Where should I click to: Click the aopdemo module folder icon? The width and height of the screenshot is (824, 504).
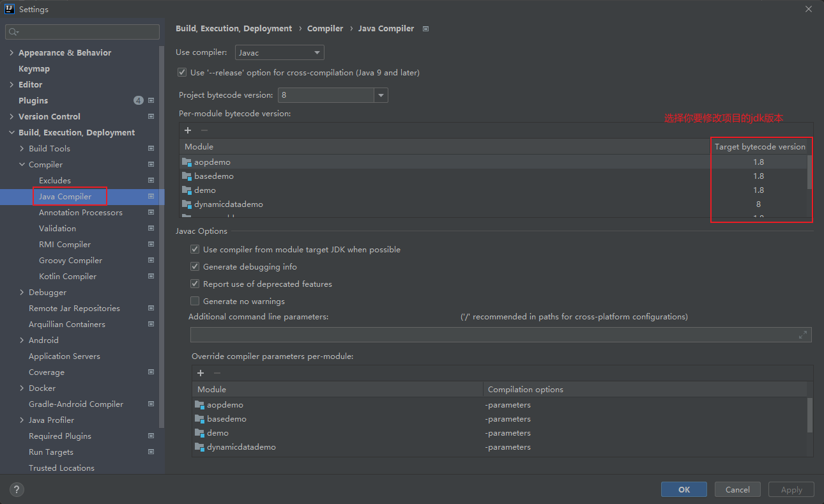pyautogui.click(x=187, y=162)
